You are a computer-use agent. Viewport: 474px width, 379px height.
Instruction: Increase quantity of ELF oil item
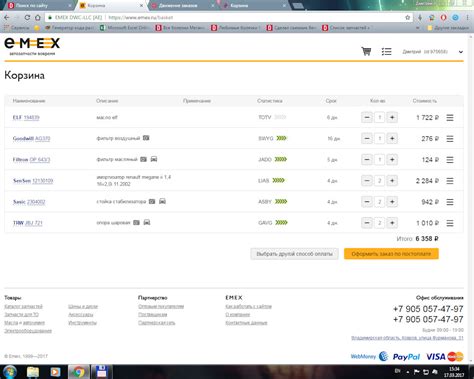[x=392, y=117]
